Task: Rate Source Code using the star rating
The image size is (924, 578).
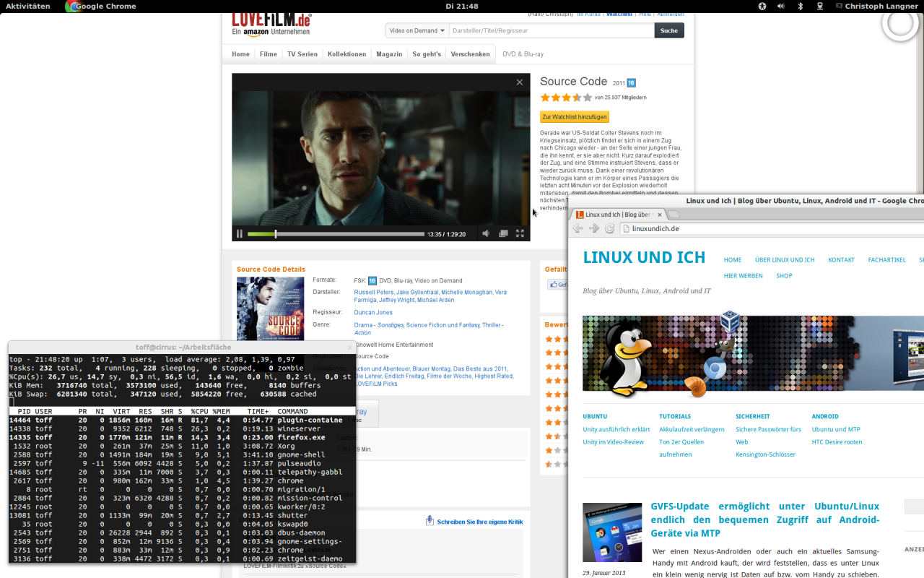Action: tap(566, 98)
